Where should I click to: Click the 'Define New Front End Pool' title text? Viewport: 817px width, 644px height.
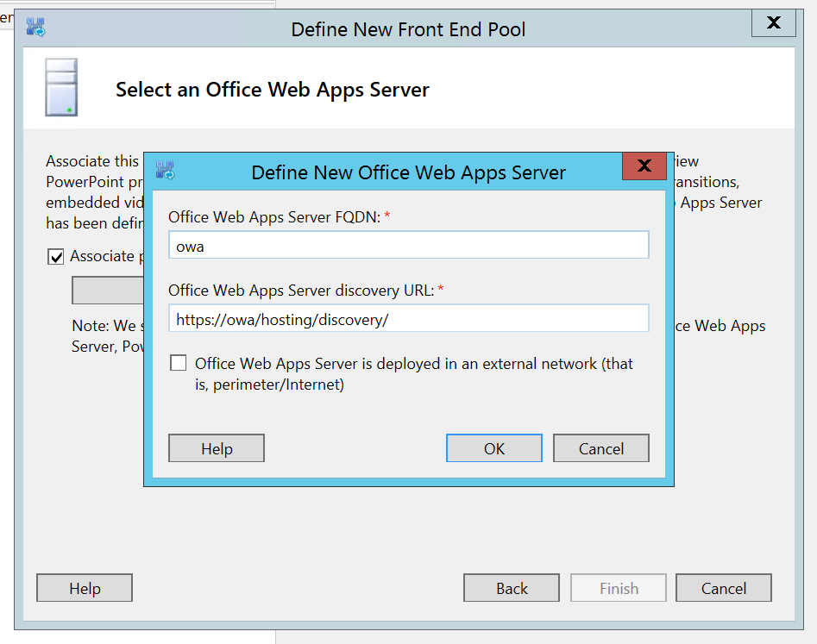(x=408, y=29)
